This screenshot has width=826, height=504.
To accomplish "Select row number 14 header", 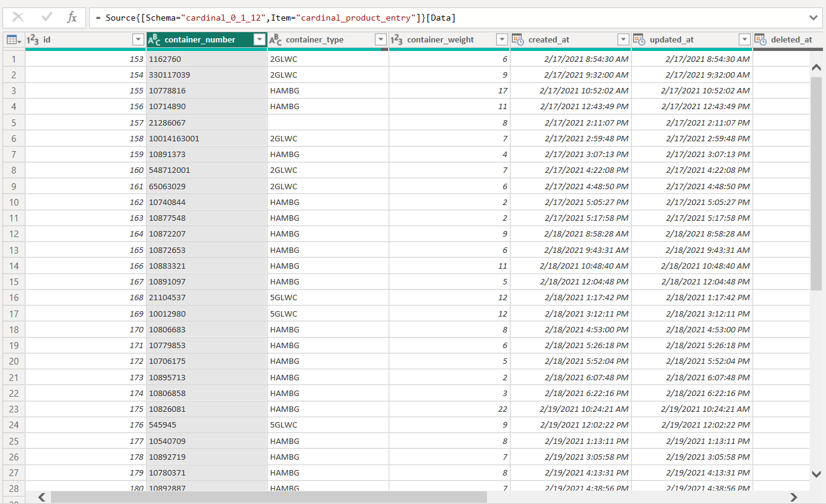I will [13, 266].
